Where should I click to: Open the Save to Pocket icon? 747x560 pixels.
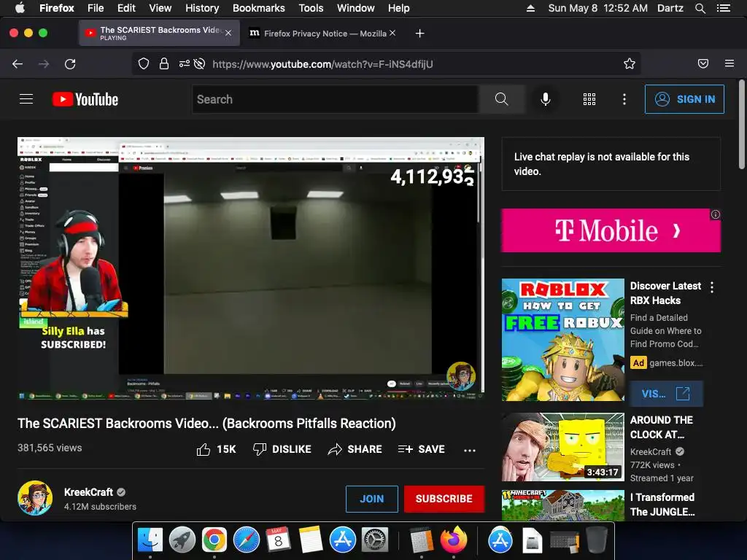(703, 64)
